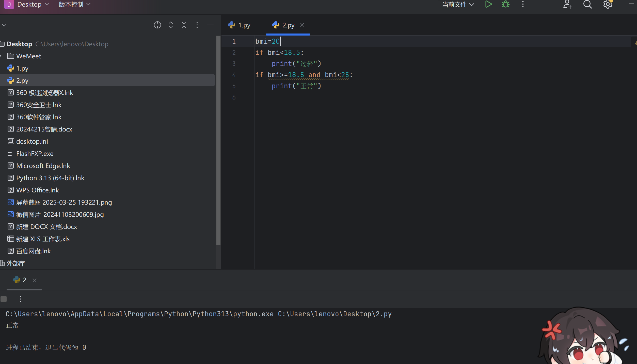Screen dimensions: 637x364
Task: Open 1.py in the project tree
Action: pos(22,68)
